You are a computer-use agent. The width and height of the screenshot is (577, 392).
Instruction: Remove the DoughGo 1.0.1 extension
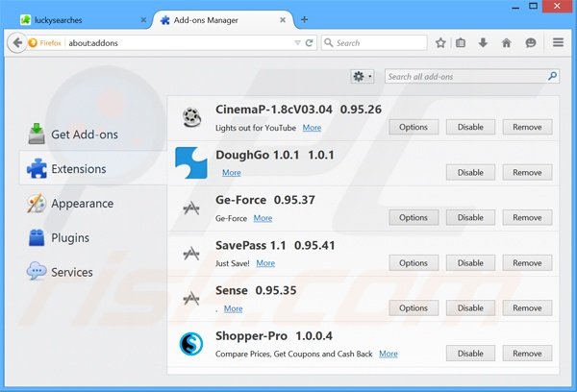click(527, 173)
